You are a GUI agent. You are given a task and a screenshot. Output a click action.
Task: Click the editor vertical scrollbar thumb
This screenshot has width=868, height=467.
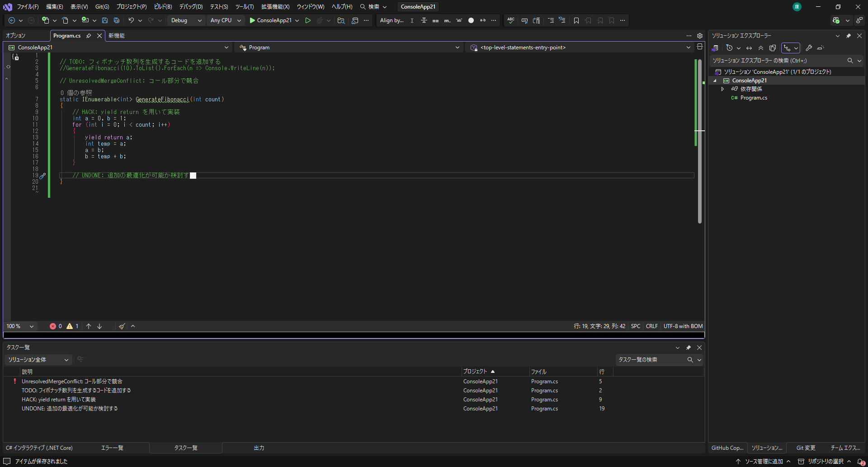700,141
